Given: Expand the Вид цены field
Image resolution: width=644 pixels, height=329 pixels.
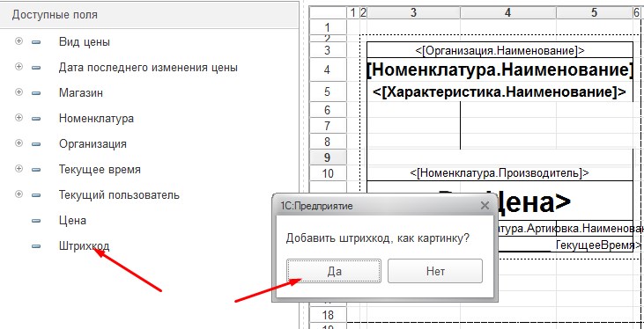Looking at the screenshot, I should (19, 41).
